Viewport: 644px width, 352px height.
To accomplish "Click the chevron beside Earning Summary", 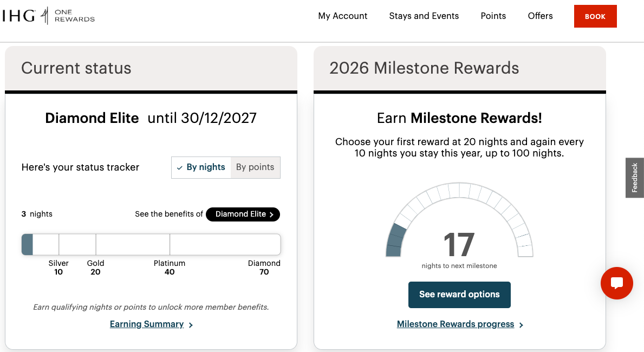I will tap(191, 325).
